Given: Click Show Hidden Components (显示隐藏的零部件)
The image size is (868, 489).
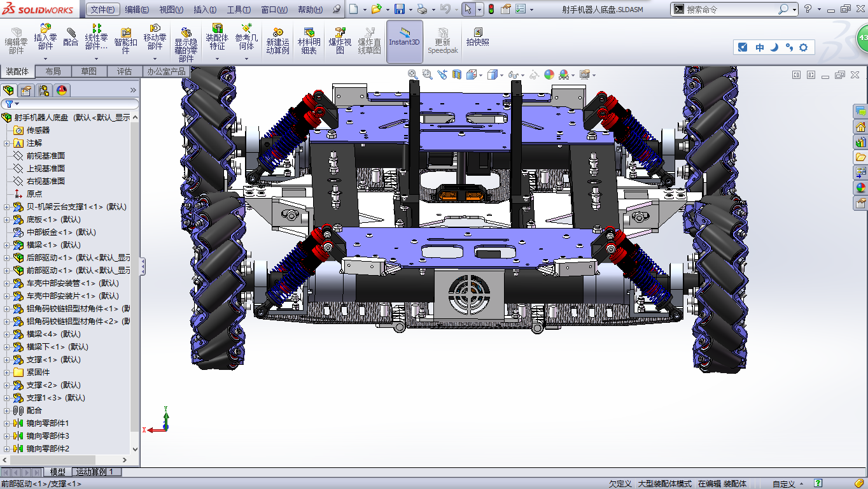Looking at the screenshot, I should pyautogui.click(x=186, y=45).
